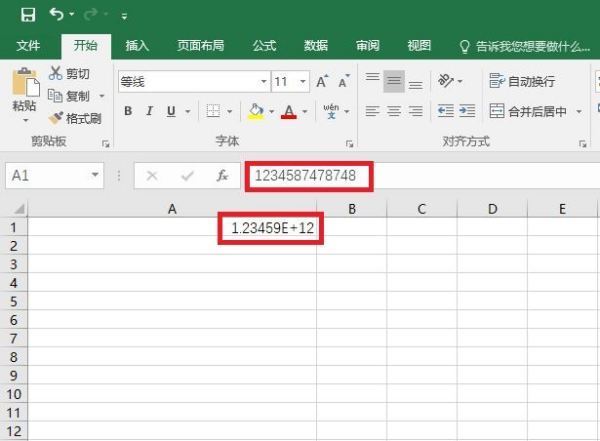
Task: Apply the red font color swatch
Action: [289, 111]
